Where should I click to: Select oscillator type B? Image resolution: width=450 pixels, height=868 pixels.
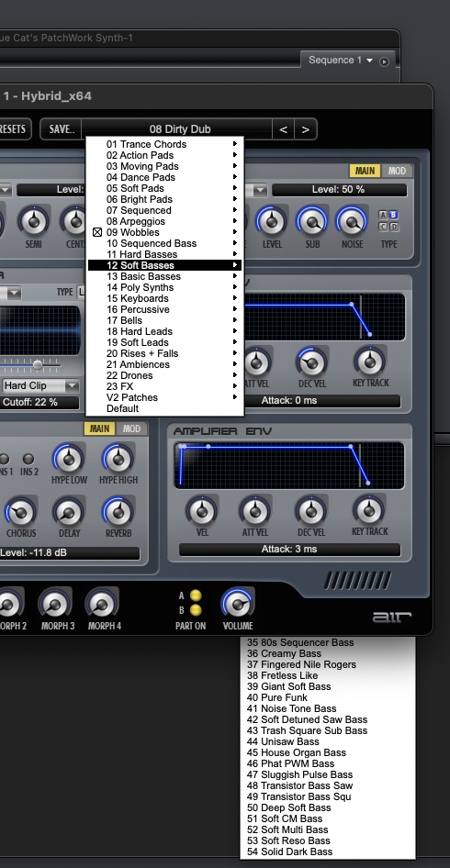(393, 215)
